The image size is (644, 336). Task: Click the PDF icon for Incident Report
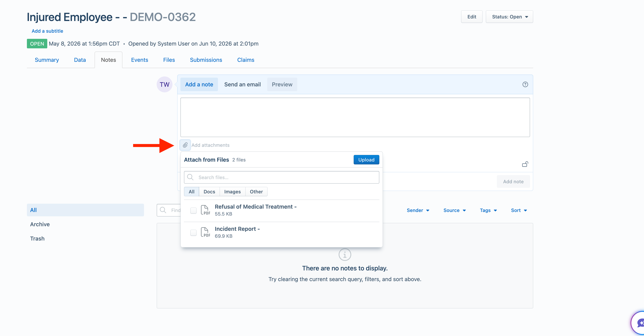[205, 232]
